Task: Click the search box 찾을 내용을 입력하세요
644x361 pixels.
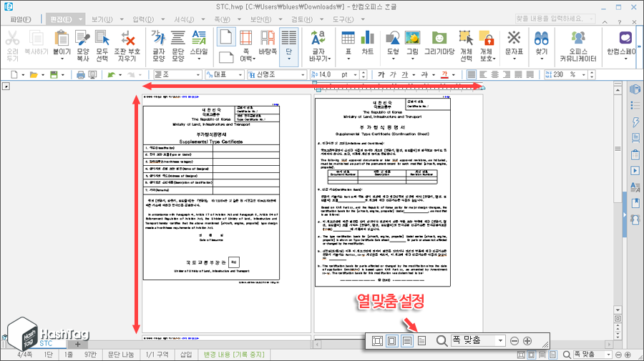Action: coord(555,19)
